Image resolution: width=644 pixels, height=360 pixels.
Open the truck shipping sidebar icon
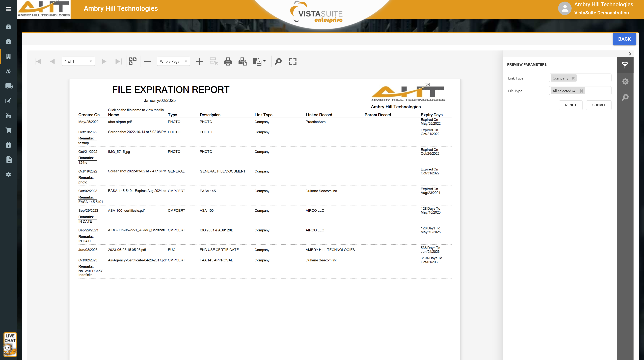pyautogui.click(x=9, y=86)
